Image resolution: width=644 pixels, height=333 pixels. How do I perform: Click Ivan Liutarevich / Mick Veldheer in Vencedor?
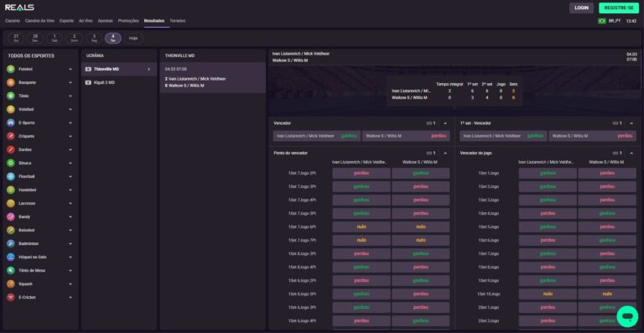317,136
